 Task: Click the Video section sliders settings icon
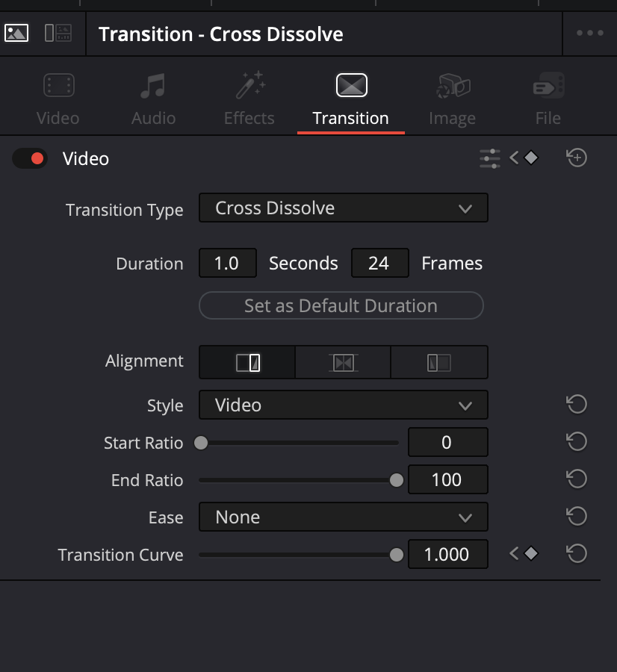(490, 158)
